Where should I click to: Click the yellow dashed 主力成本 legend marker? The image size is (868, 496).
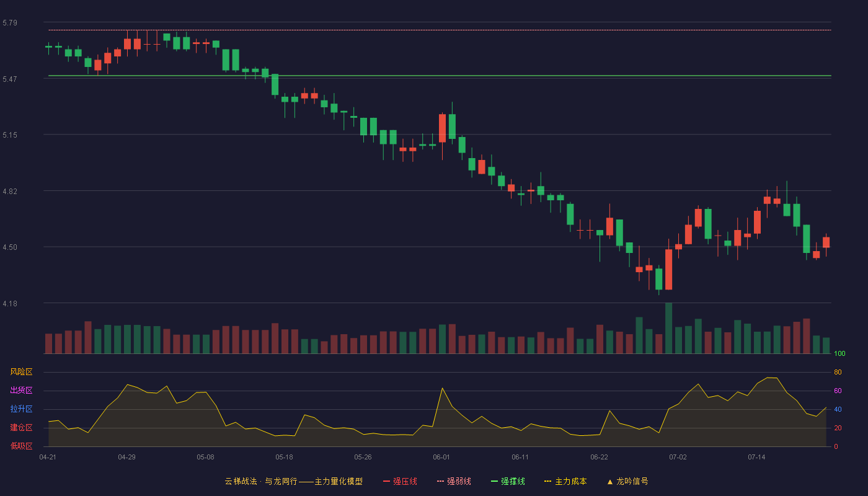(548, 481)
